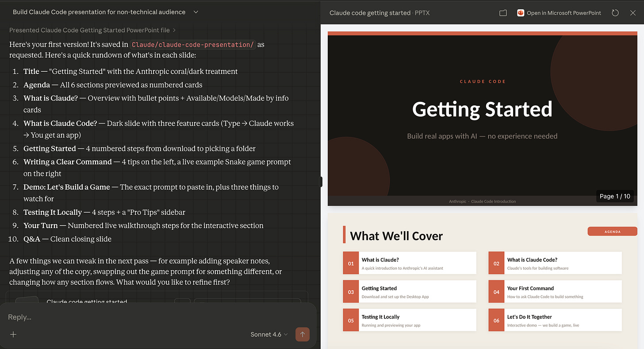Click the 'Testing It Locally' agenda card
Image resolution: width=644 pixels, height=349 pixels.
tap(410, 320)
